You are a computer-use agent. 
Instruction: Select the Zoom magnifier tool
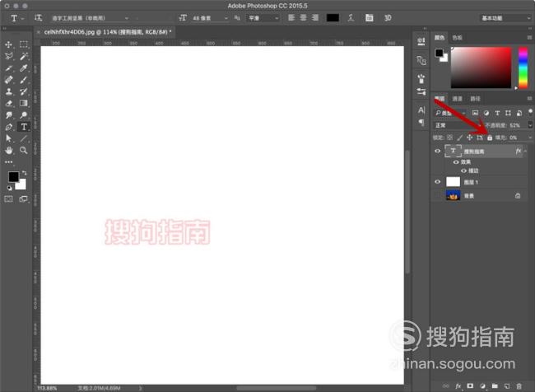tap(24, 150)
